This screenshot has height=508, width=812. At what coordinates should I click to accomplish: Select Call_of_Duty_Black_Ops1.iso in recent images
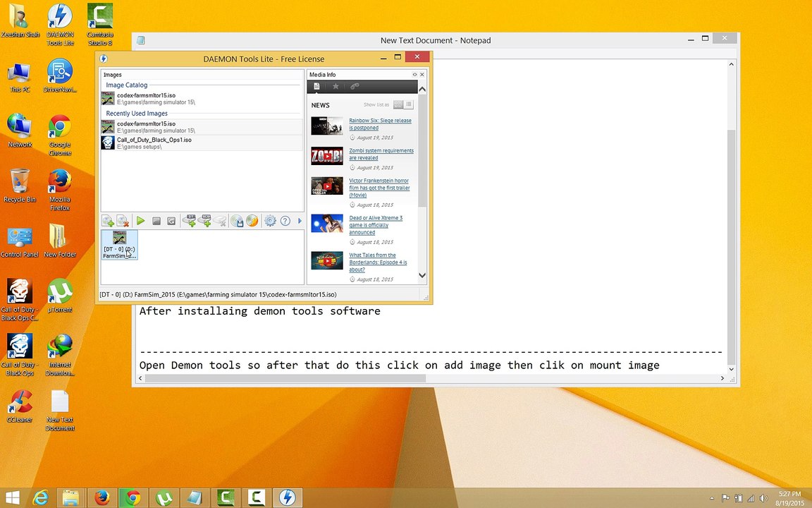[154, 140]
